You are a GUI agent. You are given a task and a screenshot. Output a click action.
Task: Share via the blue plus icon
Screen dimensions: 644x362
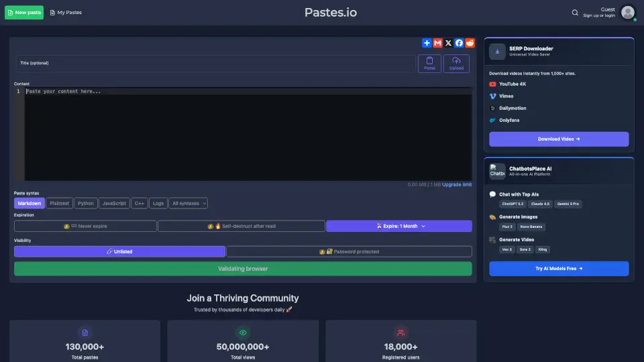tap(427, 43)
